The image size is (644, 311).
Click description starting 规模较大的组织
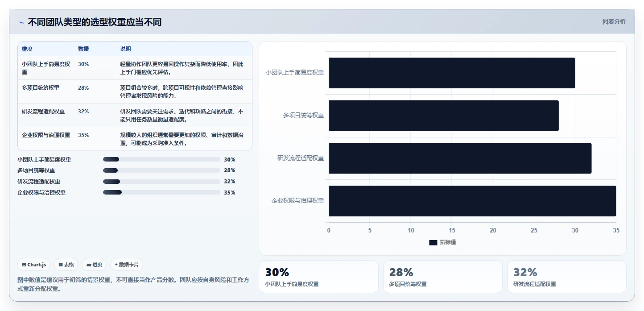182,139
